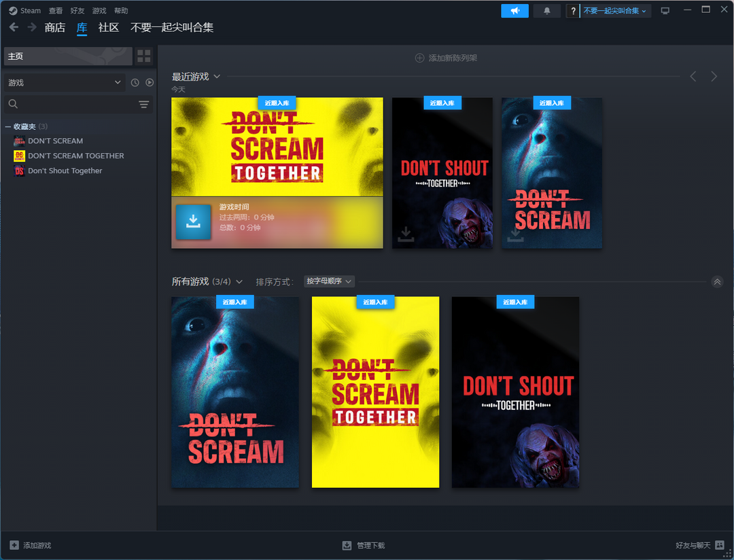This screenshot has height=560, width=734.
Task: Click 添加游戏 at the bottom left
Action: point(31,546)
